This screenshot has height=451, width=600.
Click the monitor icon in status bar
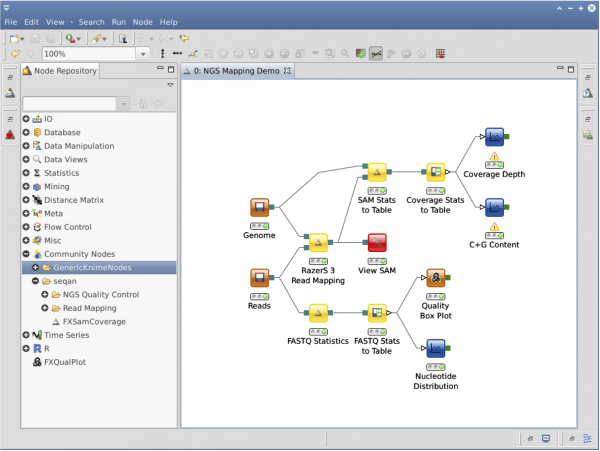click(546, 438)
